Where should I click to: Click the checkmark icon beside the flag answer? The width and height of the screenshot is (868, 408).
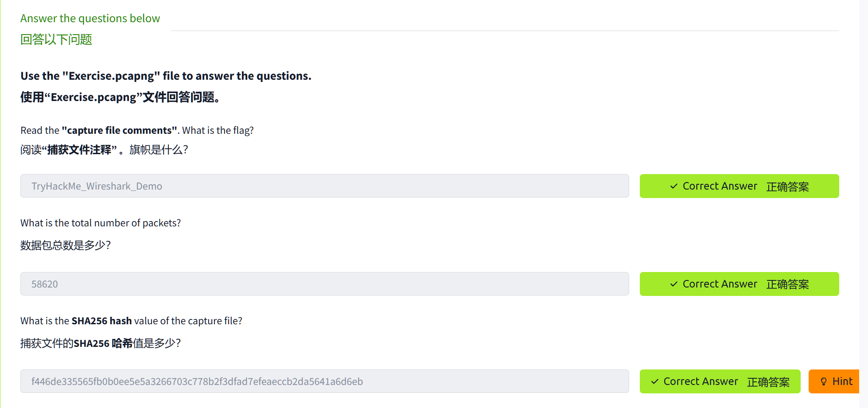click(x=673, y=187)
